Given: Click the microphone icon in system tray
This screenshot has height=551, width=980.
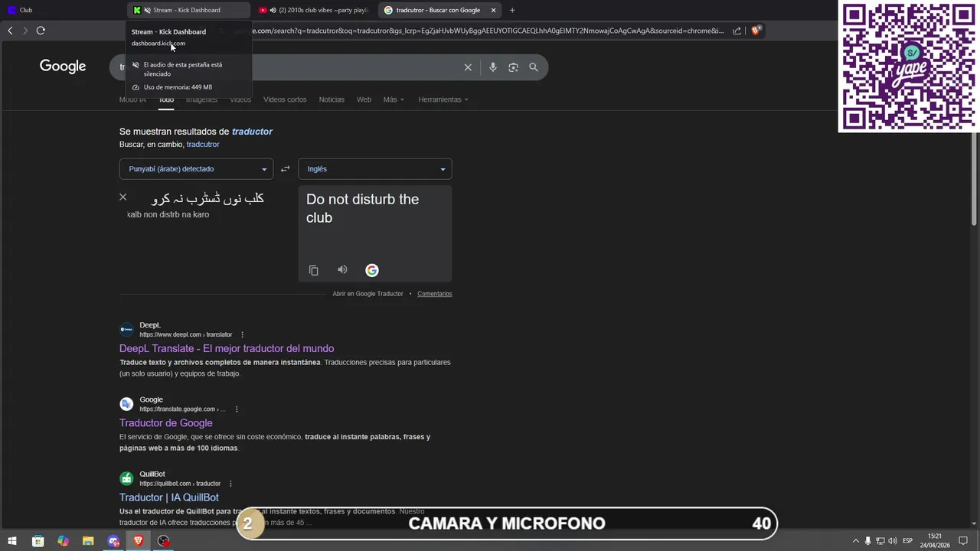Looking at the screenshot, I should 867,541.
